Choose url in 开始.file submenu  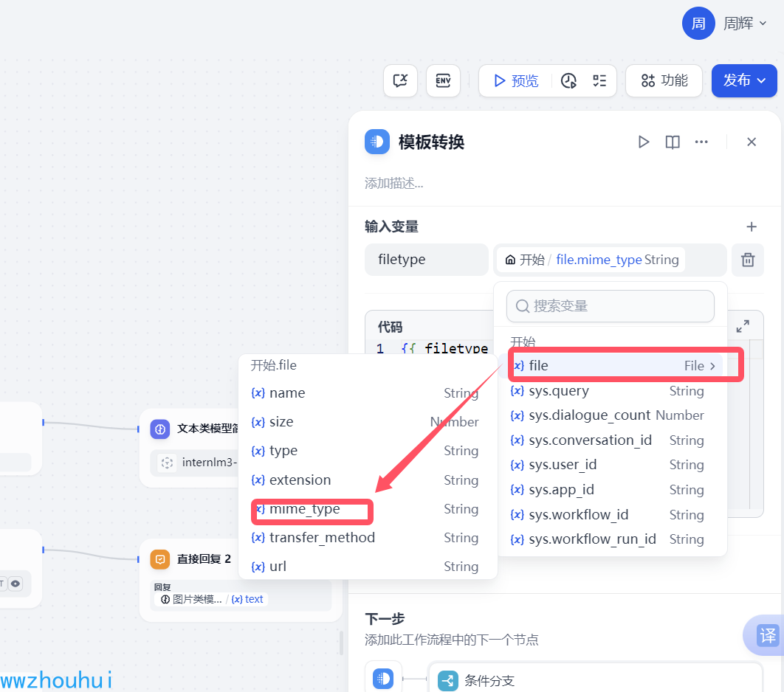[366, 567]
